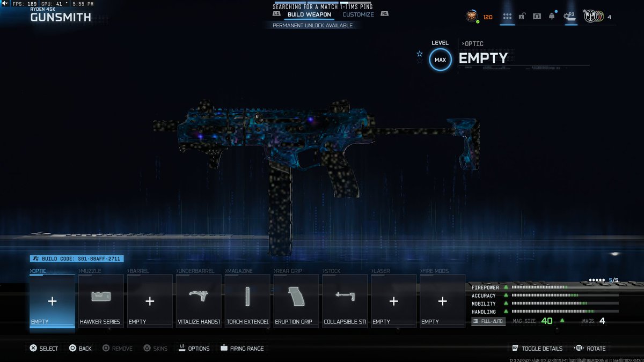Select the empty Laser attachment slot
644x362 pixels.
pos(394,301)
